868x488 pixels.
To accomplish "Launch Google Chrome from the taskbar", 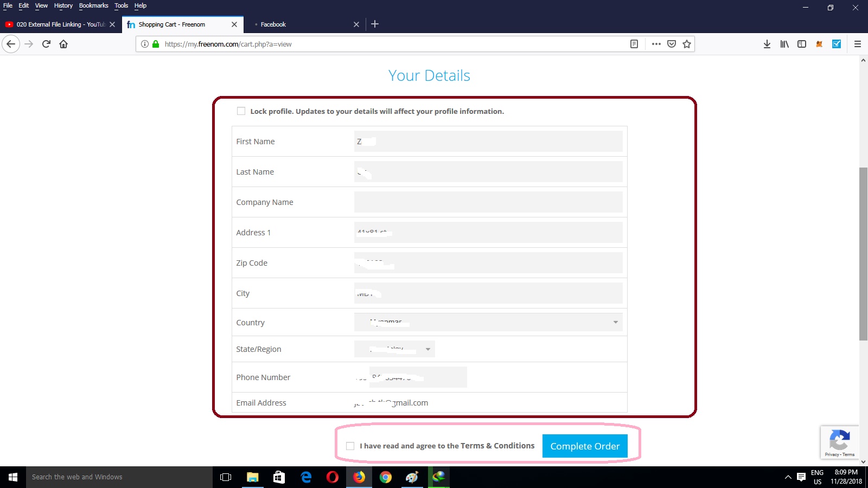I will (386, 477).
